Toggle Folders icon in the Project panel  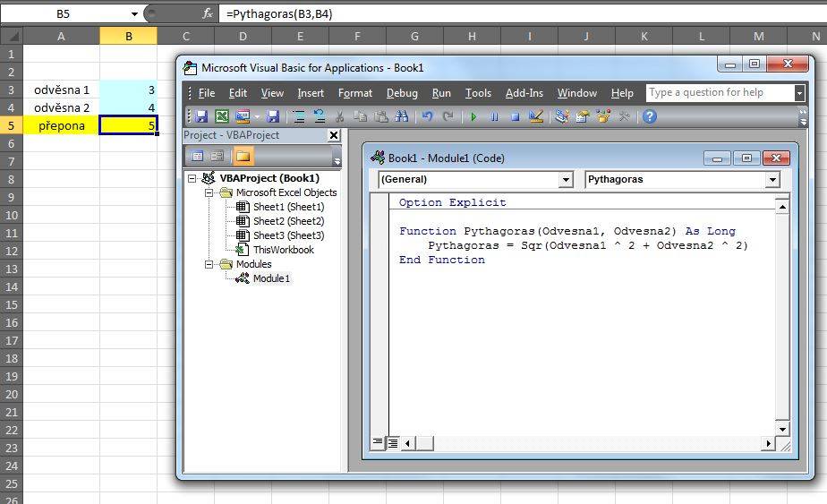[243, 157]
